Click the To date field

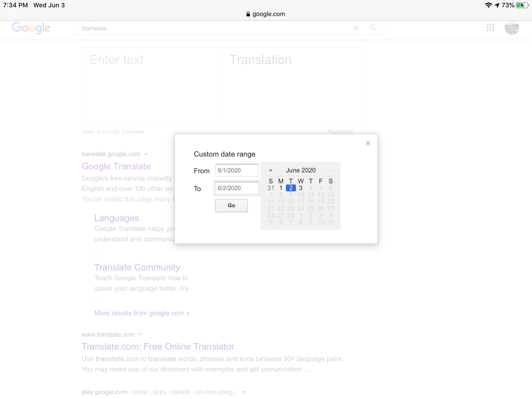point(237,188)
